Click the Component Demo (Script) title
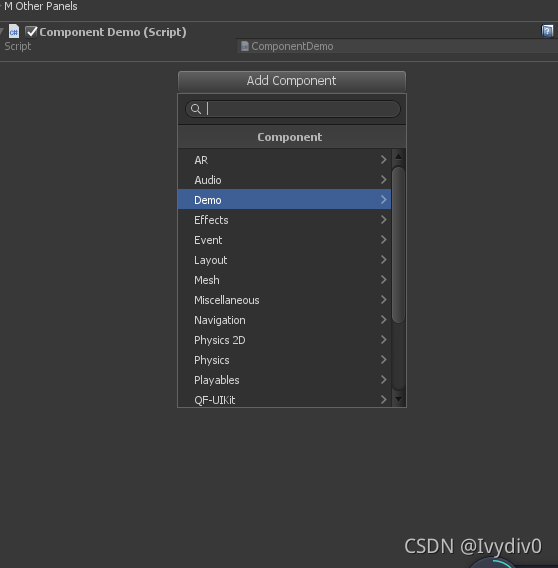Image resolution: width=558 pixels, height=568 pixels. [x=113, y=32]
